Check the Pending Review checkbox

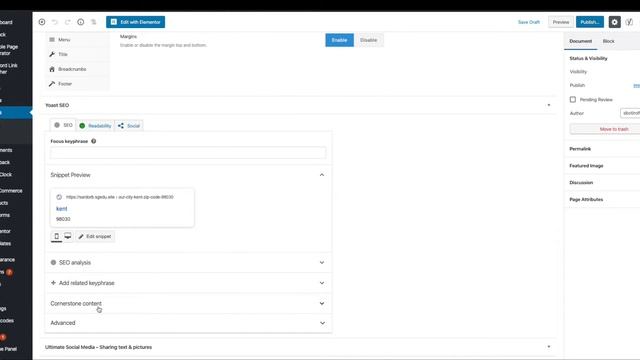[573, 100]
